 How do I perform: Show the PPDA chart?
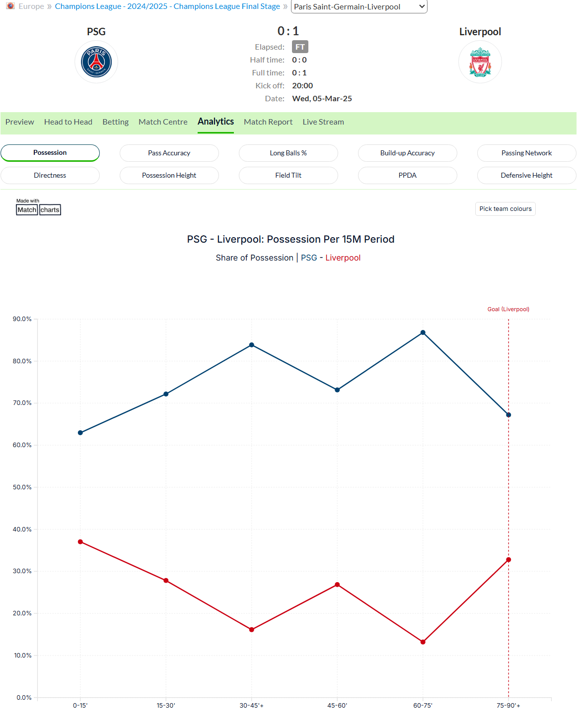pos(408,175)
